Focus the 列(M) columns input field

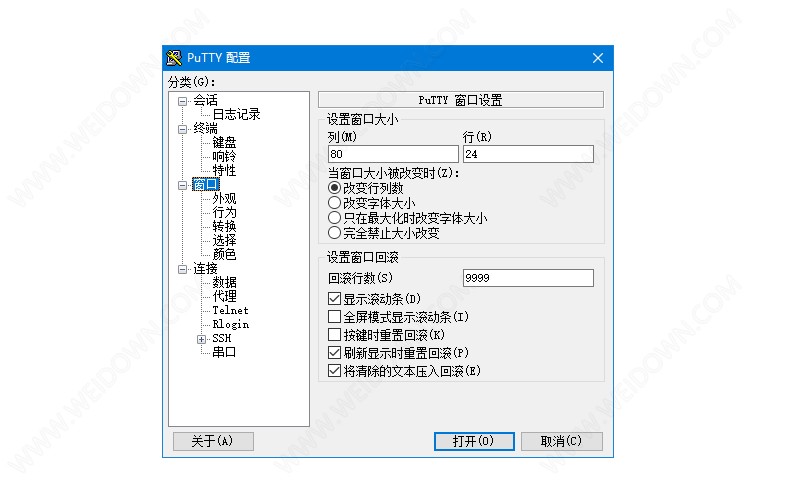(x=393, y=154)
